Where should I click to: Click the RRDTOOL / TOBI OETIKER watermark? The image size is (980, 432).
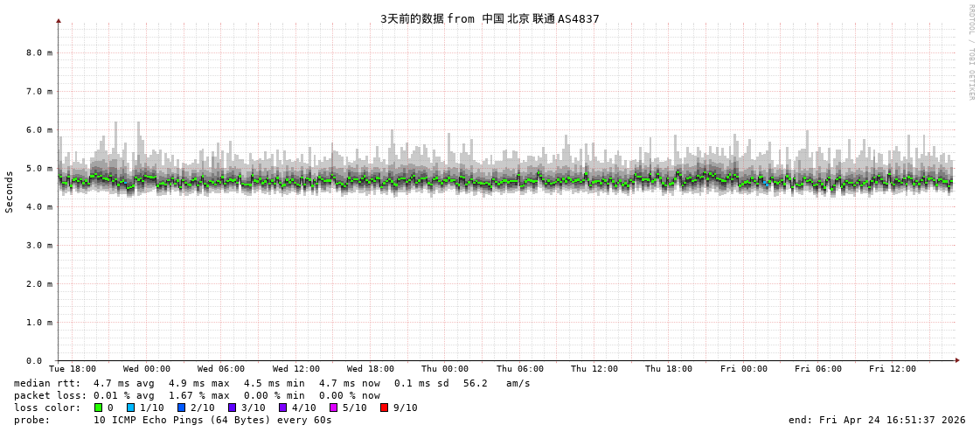pos(970,52)
